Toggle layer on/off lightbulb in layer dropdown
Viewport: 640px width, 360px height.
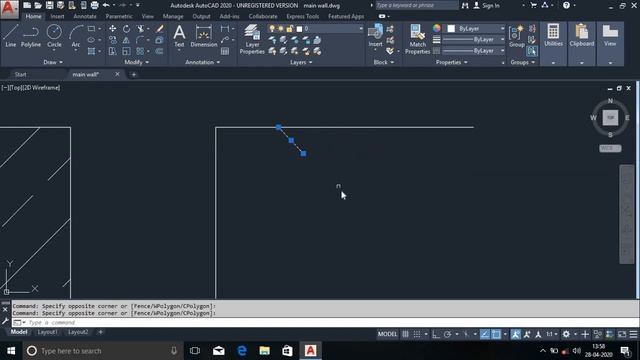pyautogui.click(x=272, y=29)
